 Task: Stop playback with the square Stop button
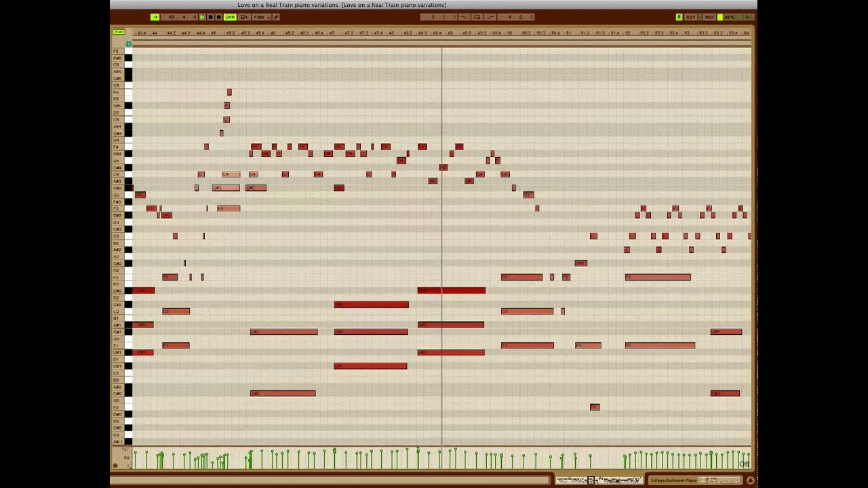(210, 17)
